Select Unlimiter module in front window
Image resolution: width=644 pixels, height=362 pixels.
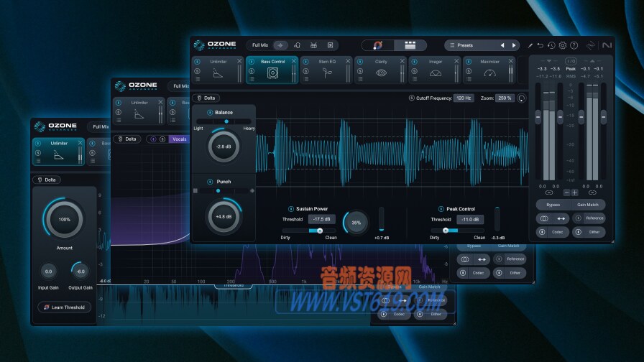click(x=218, y=70)
